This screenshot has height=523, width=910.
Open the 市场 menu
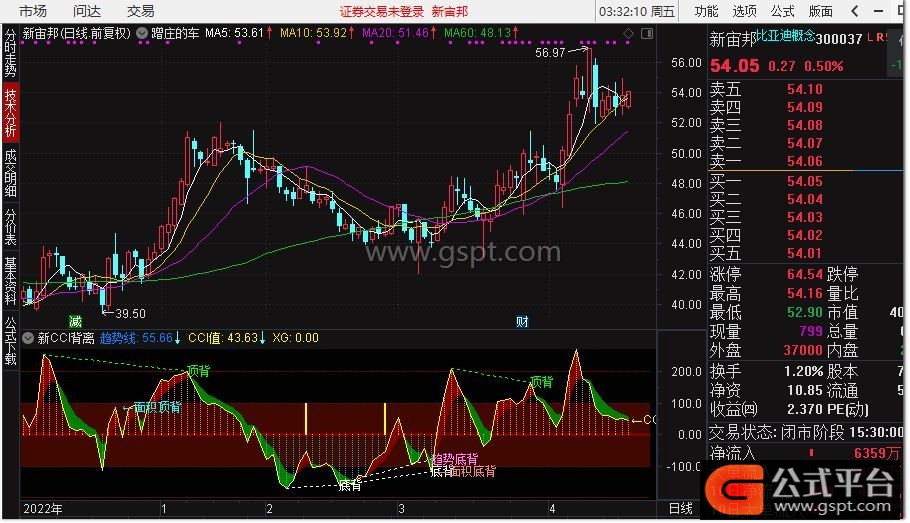click(x=32, y=11)
